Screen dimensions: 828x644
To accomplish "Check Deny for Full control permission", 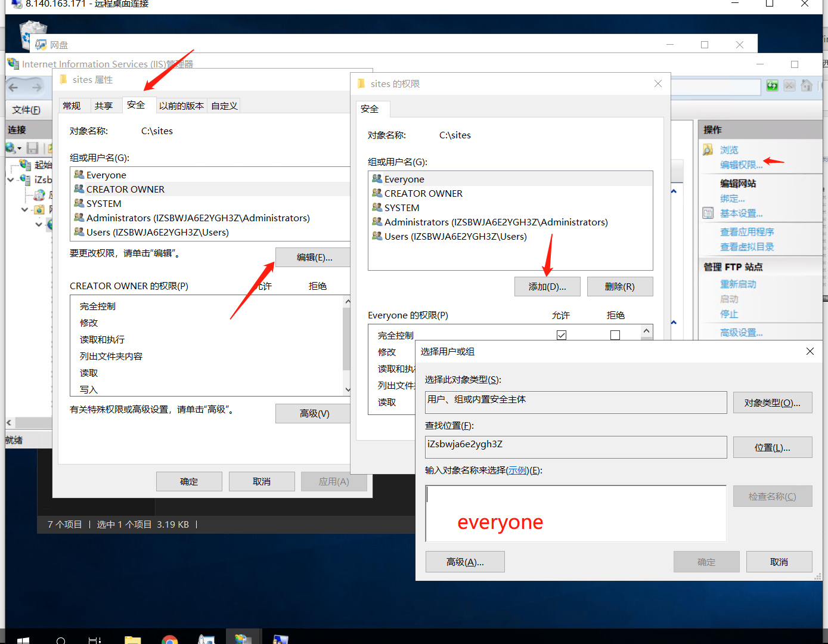I will pyautogui.click(x=615, y=335).
